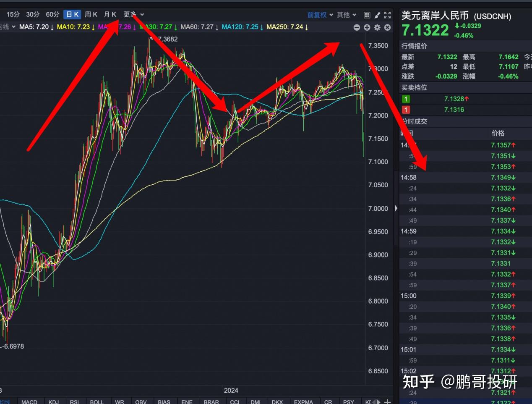Zoom in the chart with plus icon

pos(367,27)
